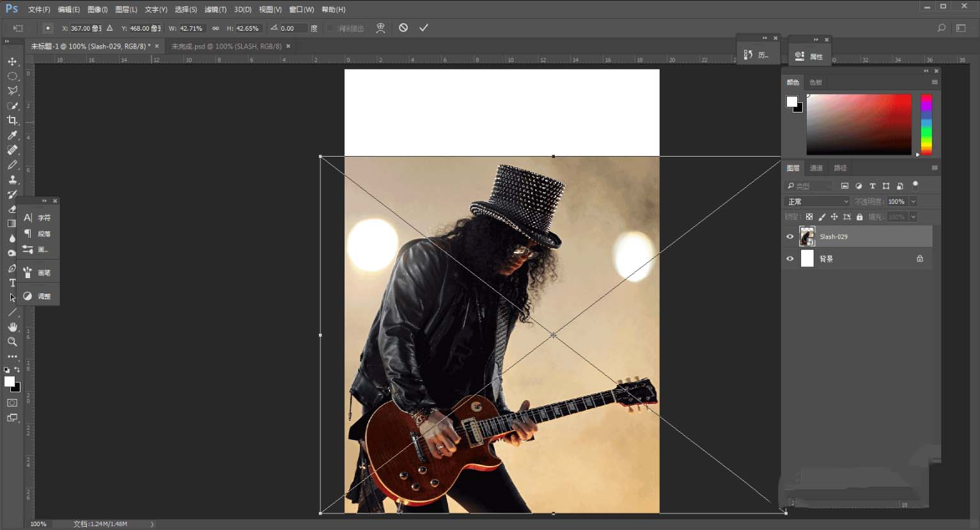Open the Adjustments panel icon
This screenshot has height=530, width=980.
click(x=27, y=296)
